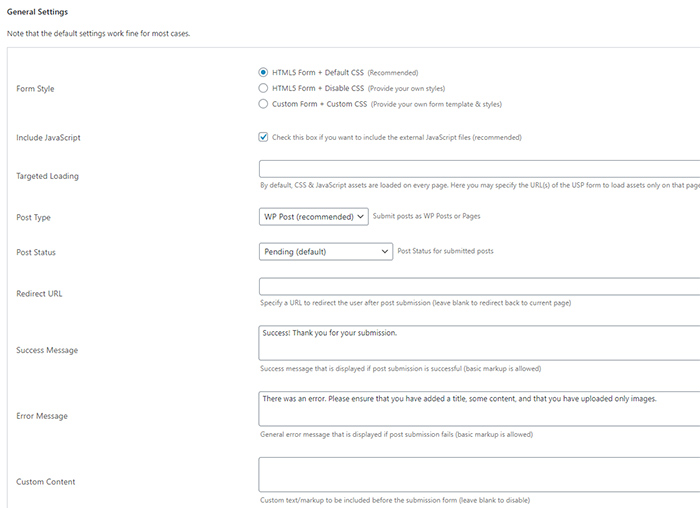Viewport: 700px width, 508px height.
Task: Click the Redirect URL setting label
Action: 39,294
